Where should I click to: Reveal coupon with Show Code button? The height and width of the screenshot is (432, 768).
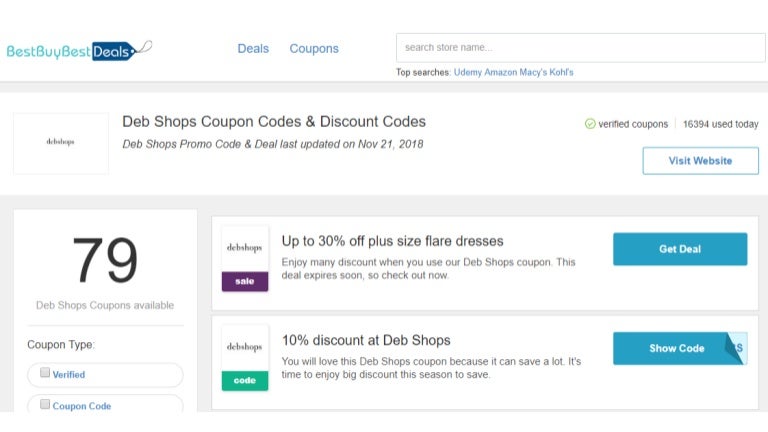676,348
